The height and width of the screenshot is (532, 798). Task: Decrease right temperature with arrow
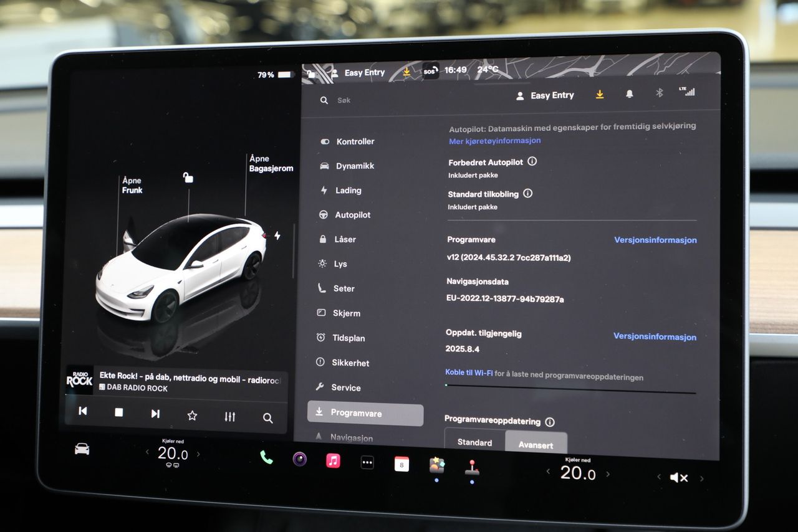548,472
